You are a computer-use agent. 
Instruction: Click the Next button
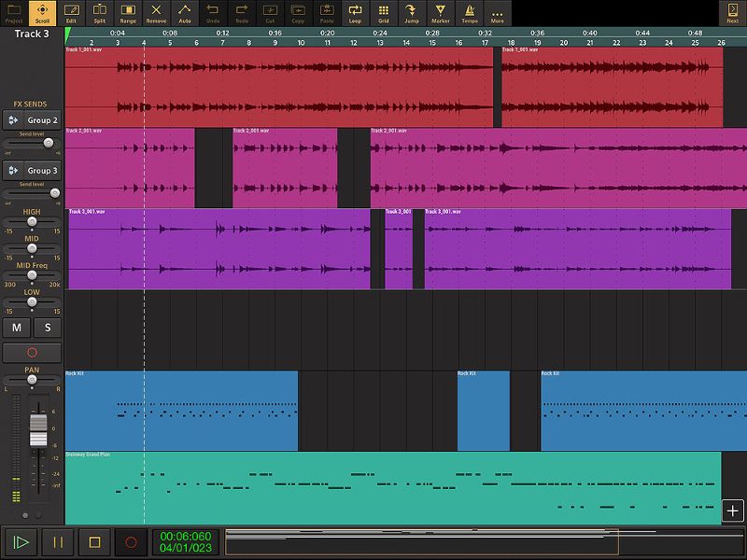tap(734, 12)
